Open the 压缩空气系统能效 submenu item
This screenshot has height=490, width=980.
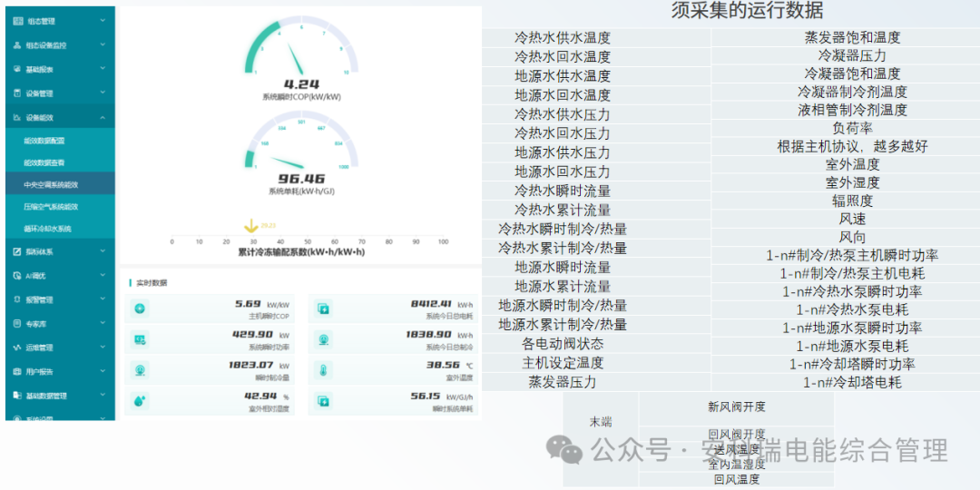pos(60,206)
